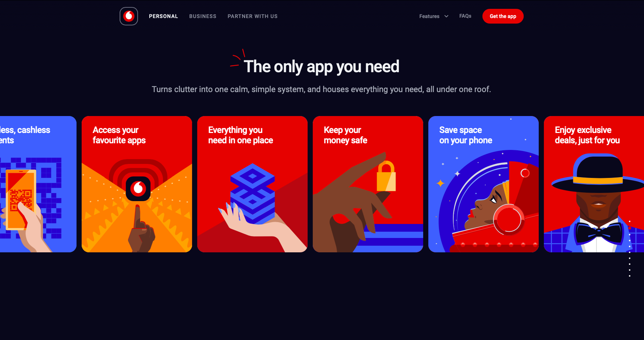Screen dimensions: 644x340
Task: Click the chevron arrow next to Features
Action: 446,16
